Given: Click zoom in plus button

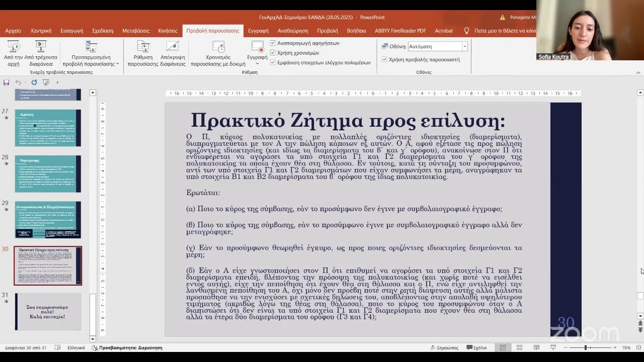Looking at the screenshot, I should (x=615, y=347).
